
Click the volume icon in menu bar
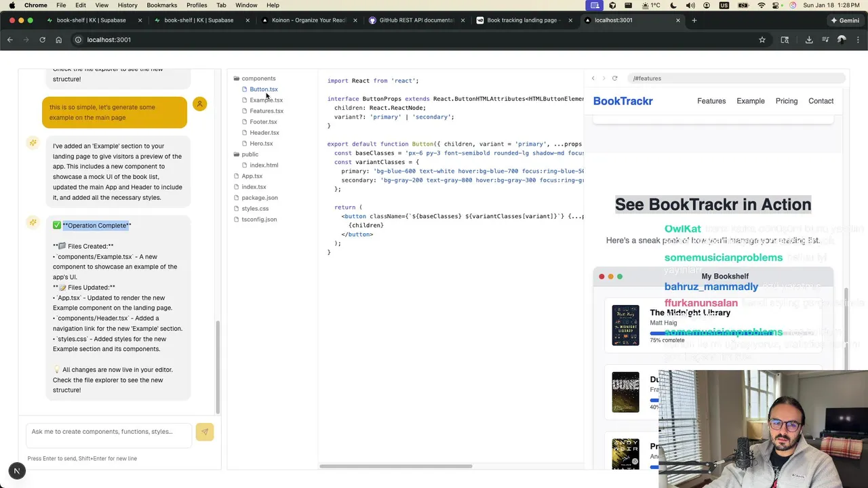(x=690, y=5)
